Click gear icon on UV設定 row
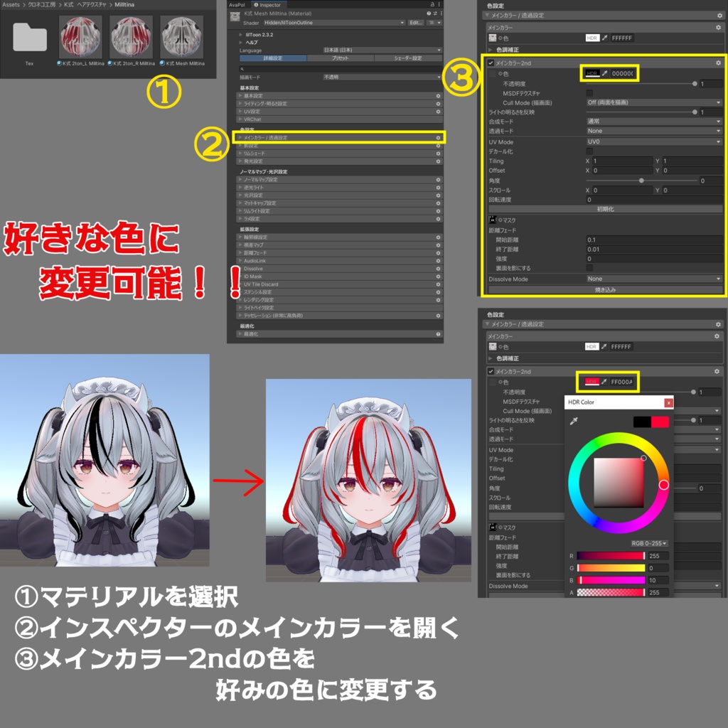 [438, 112]
